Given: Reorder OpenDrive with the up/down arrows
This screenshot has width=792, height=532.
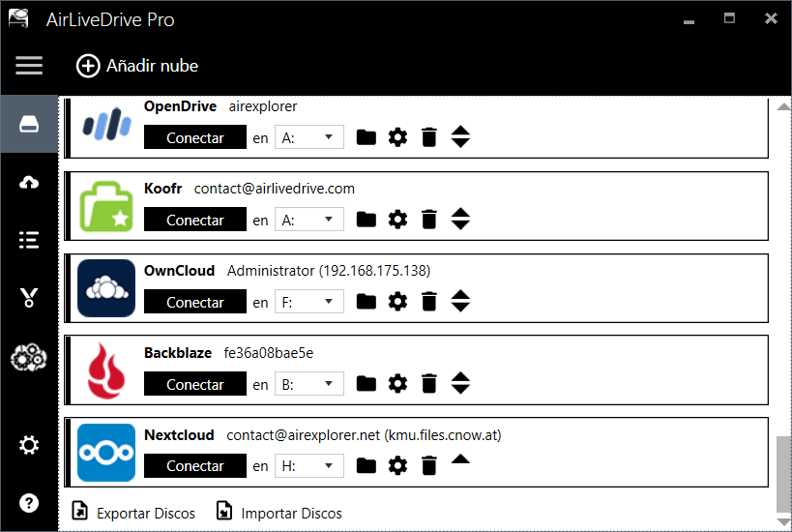Looking at the screenshot, I should pos(460,137).
